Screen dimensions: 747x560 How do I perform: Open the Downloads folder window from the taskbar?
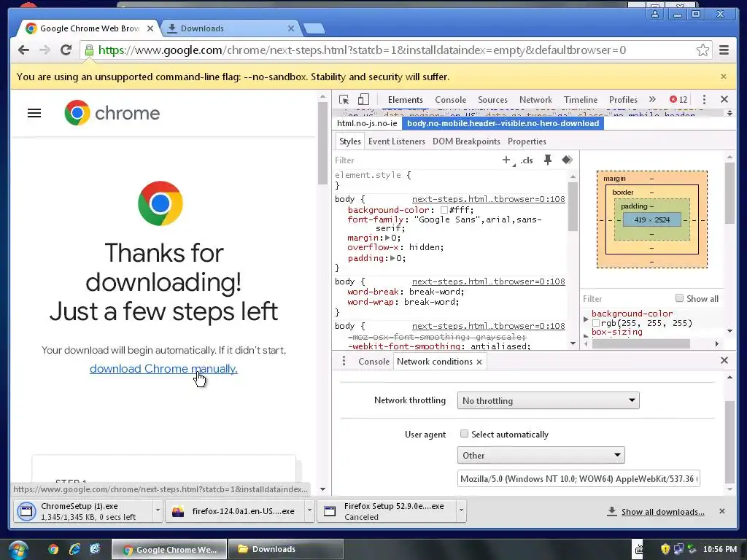[285, 550]
